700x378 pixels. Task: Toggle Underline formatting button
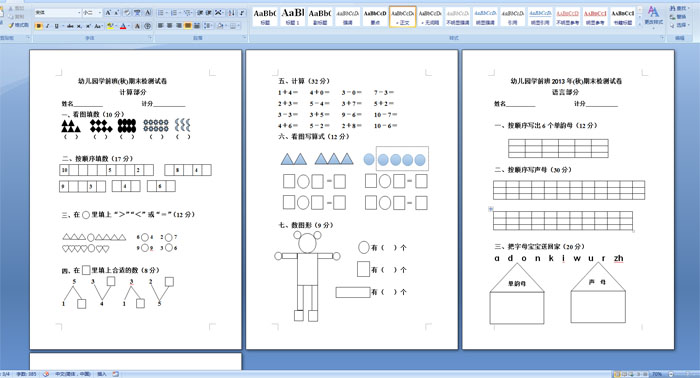pos(57,26)
